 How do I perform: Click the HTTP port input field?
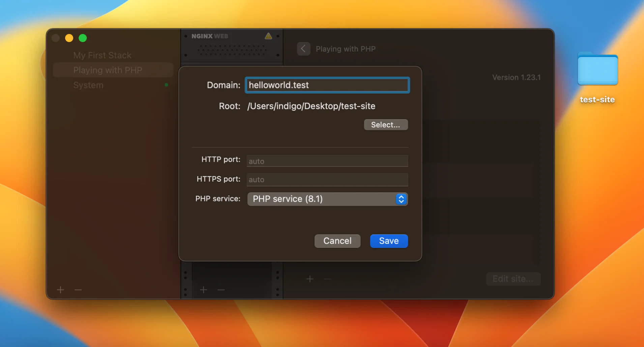point(327,161)
